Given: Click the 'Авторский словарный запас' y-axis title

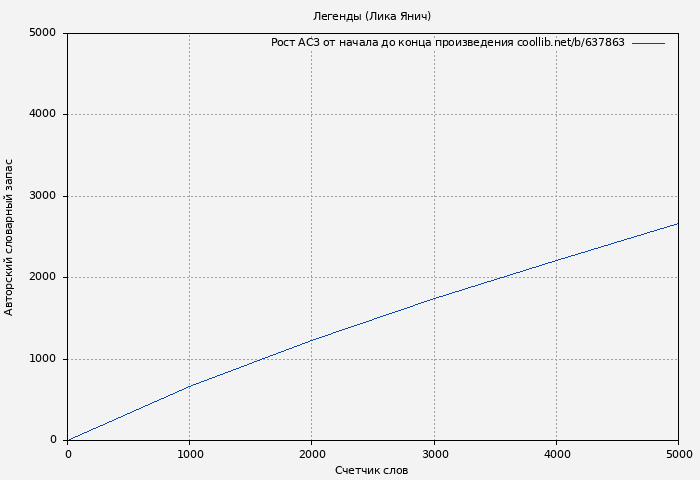Looking at the screenshot, I should (10, 237).
